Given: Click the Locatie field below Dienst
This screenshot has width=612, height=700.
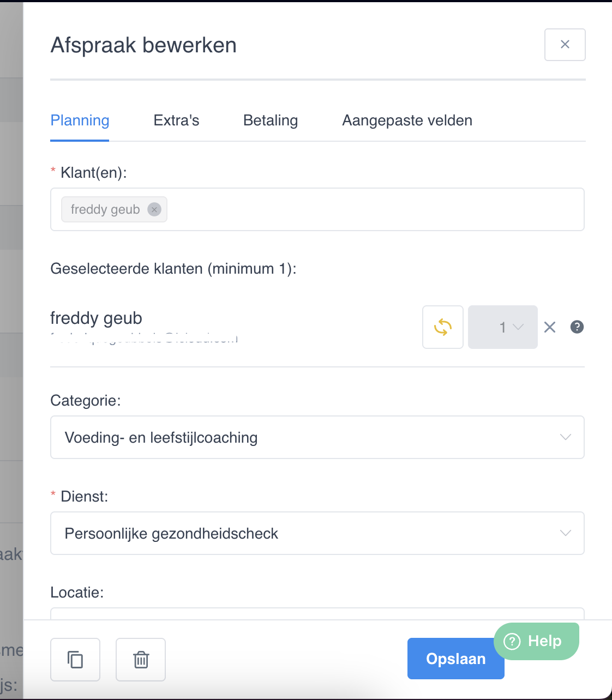Looking at the screenshot, I should [317, 614].
